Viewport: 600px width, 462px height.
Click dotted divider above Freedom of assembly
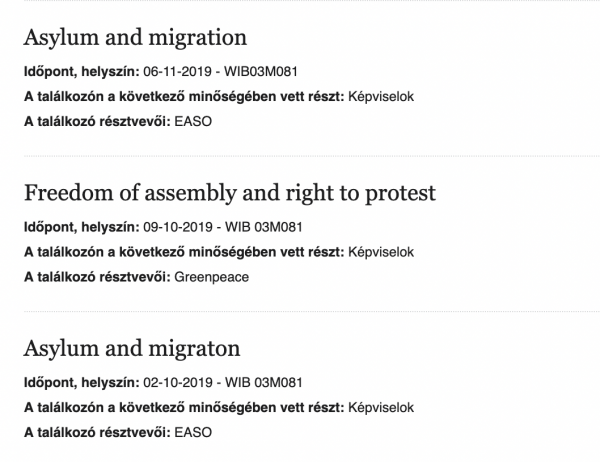[x=312, y=156]
